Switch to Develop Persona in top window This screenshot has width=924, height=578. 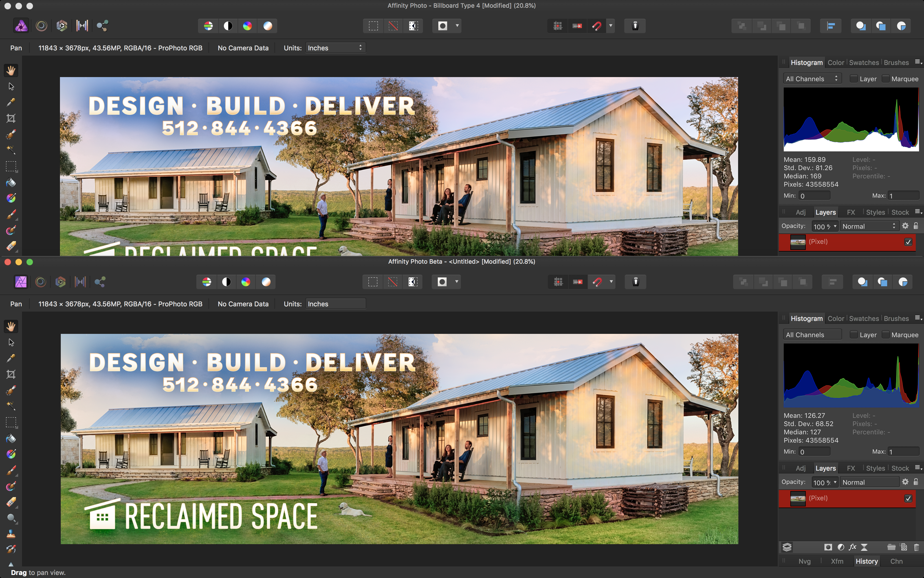click(x=62, y=26)
